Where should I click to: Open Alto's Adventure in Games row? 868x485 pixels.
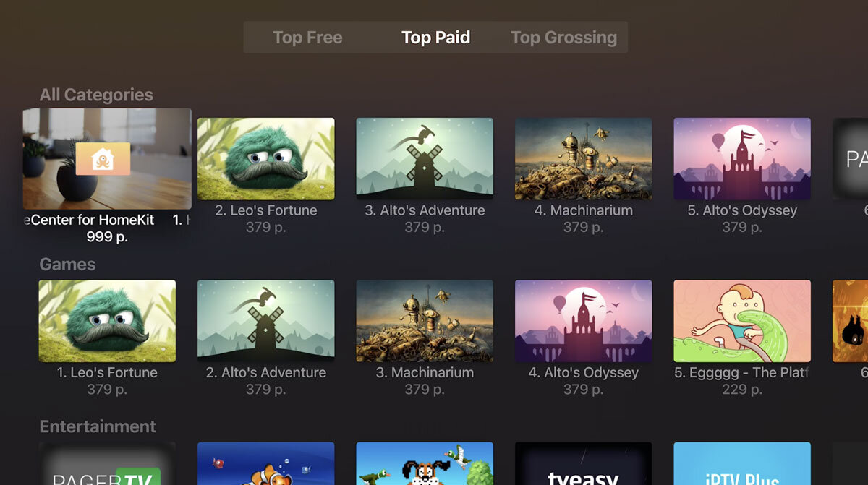[266, 321]
